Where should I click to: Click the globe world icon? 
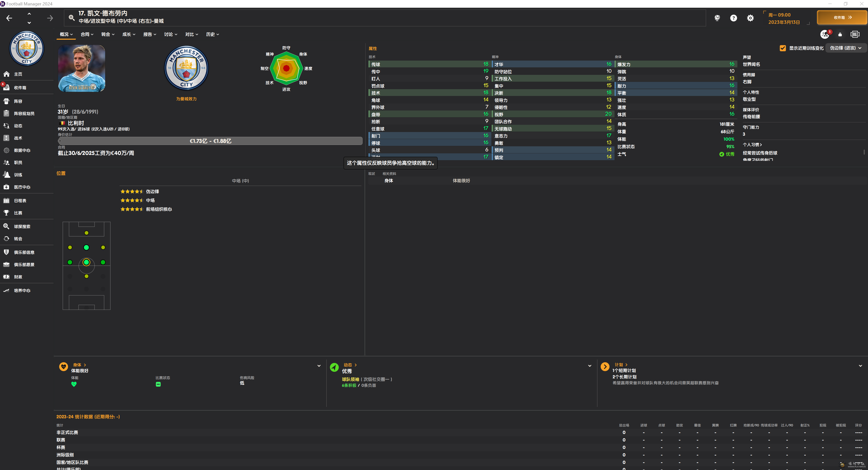tap(717, 18)
